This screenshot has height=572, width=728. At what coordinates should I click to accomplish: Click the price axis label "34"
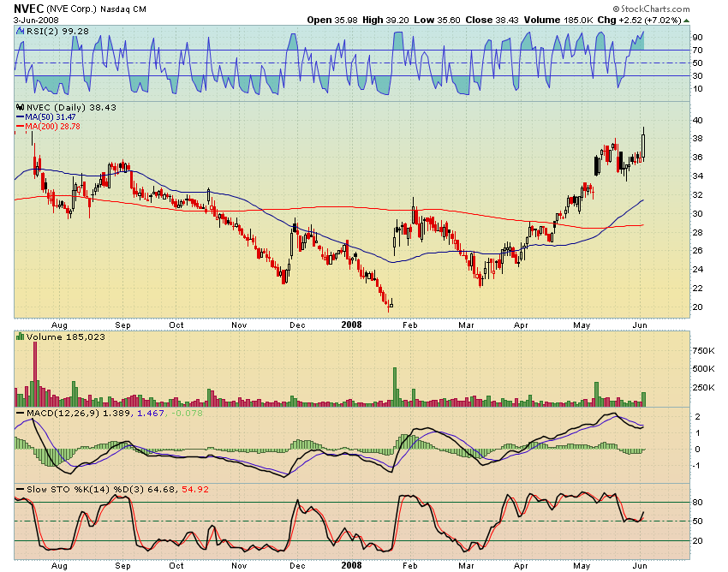697,176
